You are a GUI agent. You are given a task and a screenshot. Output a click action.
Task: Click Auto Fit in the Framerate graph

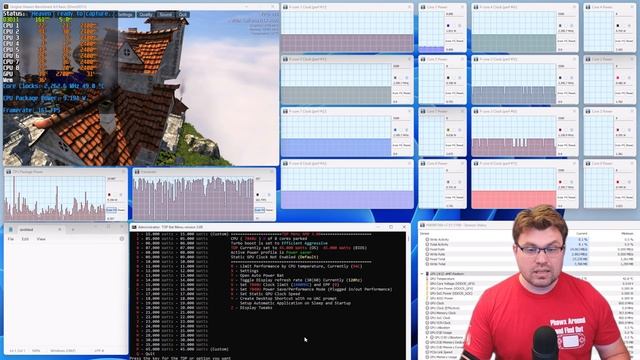[x=260, y=210]
